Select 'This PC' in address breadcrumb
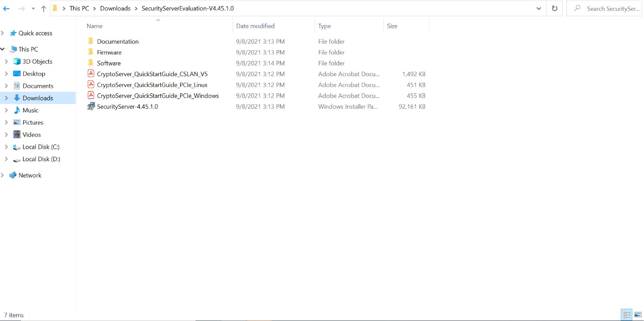This screenshot has height=321, width=644. pyautogui.click(x=79, y=8)
